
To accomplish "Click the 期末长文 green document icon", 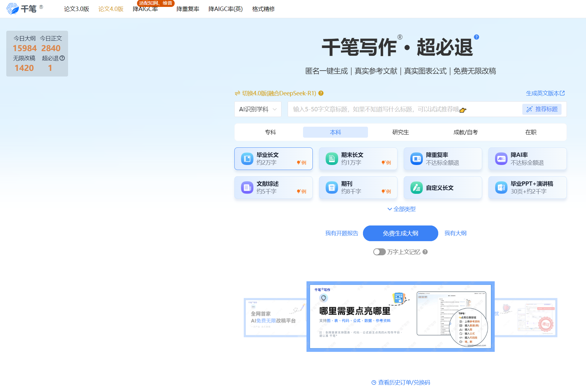I will tap(332, 159).
